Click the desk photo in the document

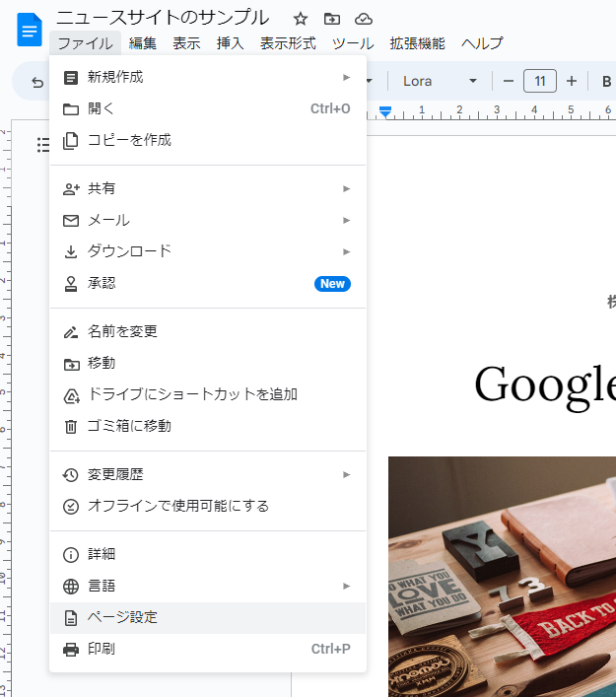pos(503,577)
